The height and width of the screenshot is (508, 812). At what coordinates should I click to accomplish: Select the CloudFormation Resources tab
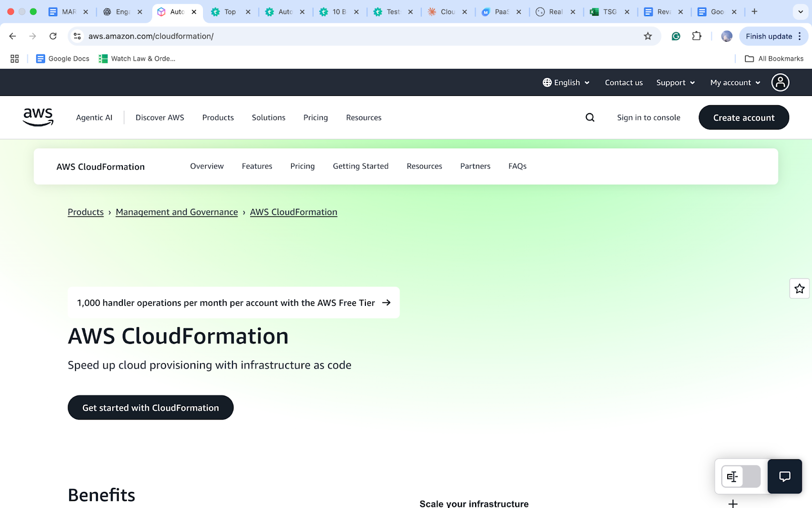pyautogui.click(x=424, y=166)
